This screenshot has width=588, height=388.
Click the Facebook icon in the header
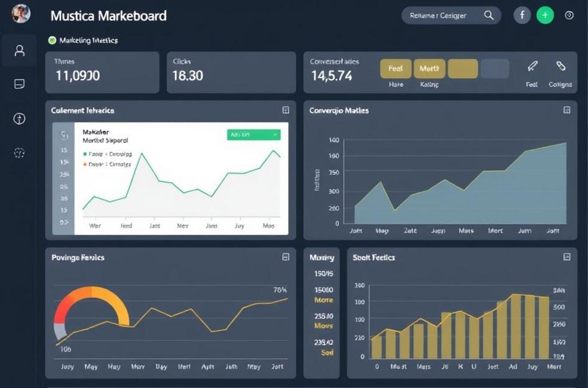coord(522,16)
